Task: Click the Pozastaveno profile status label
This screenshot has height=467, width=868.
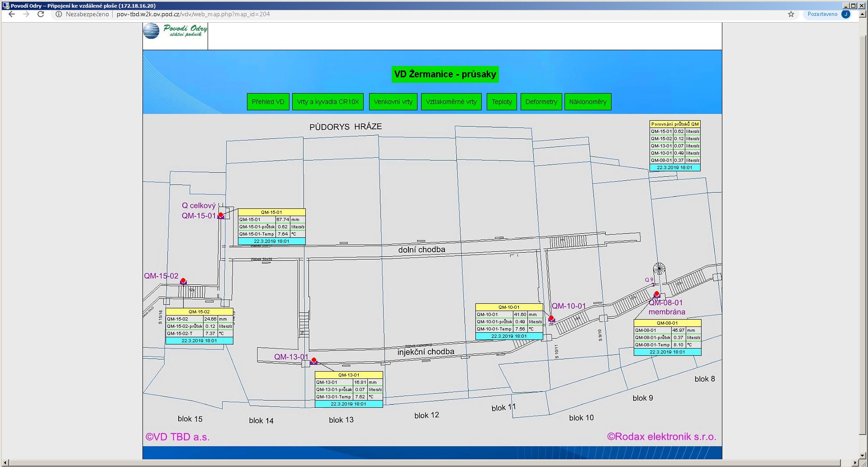Action: 822,14
